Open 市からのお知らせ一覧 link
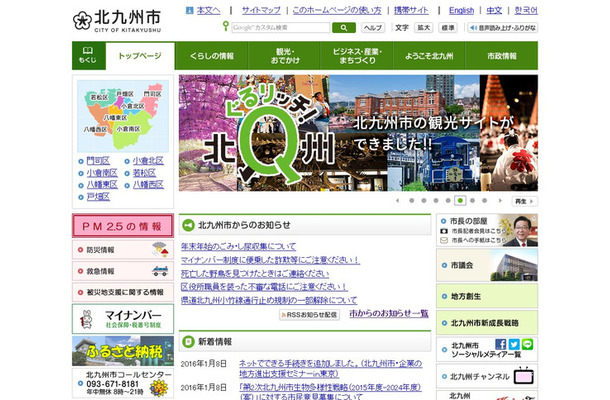 [389, 313]
